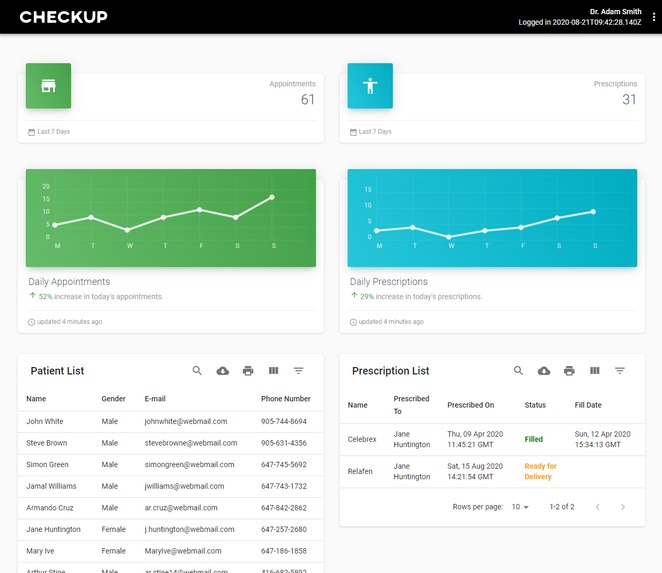This screenshot has width=662, height=573.
Task: Click Daily Prescriptions chart title
Action: coord(388,282)
